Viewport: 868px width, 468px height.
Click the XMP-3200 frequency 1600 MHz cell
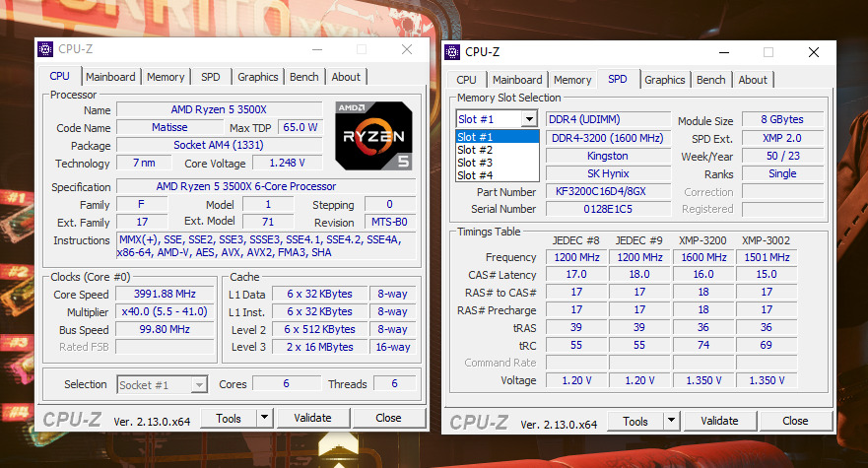click(x=703, y=257)
